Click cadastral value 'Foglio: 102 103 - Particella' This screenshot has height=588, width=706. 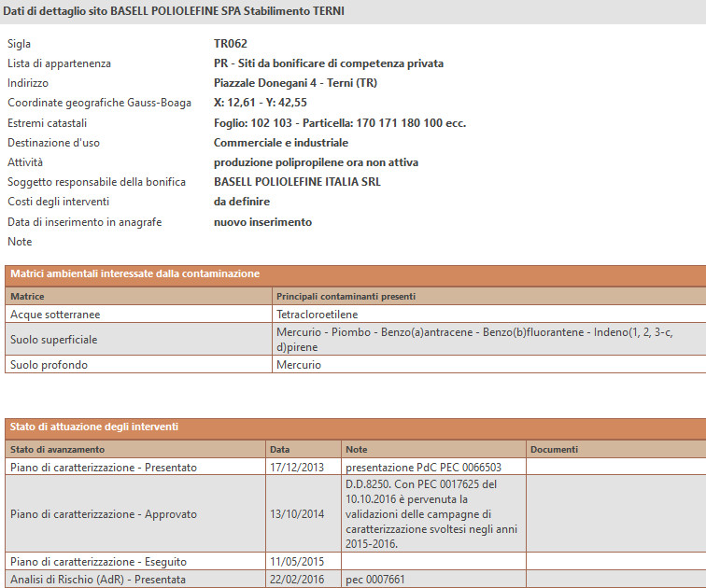point(340,123)
